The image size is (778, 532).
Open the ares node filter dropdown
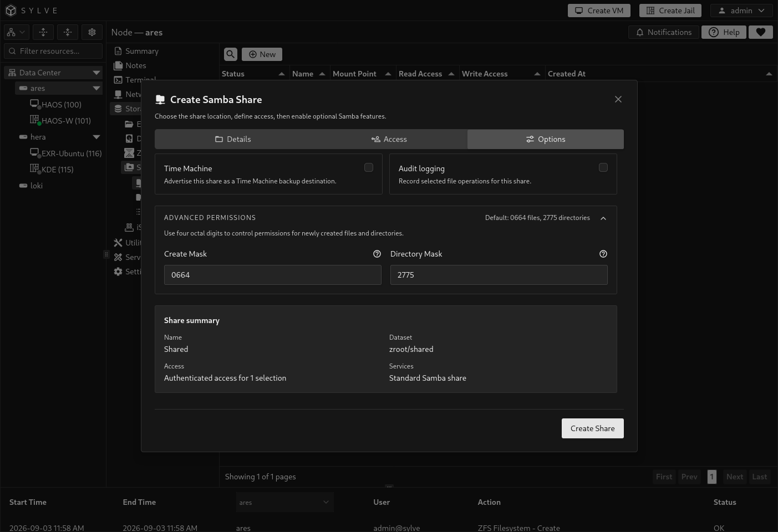(285, 503)
